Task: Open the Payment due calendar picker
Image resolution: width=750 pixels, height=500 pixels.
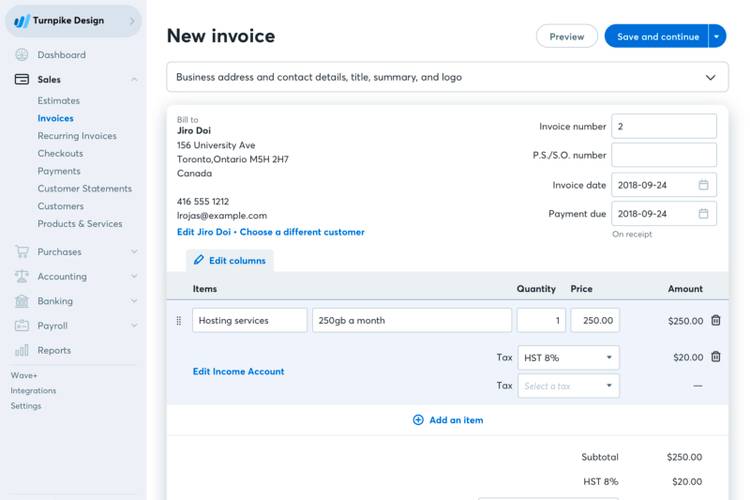Action: tap(703, 214)
